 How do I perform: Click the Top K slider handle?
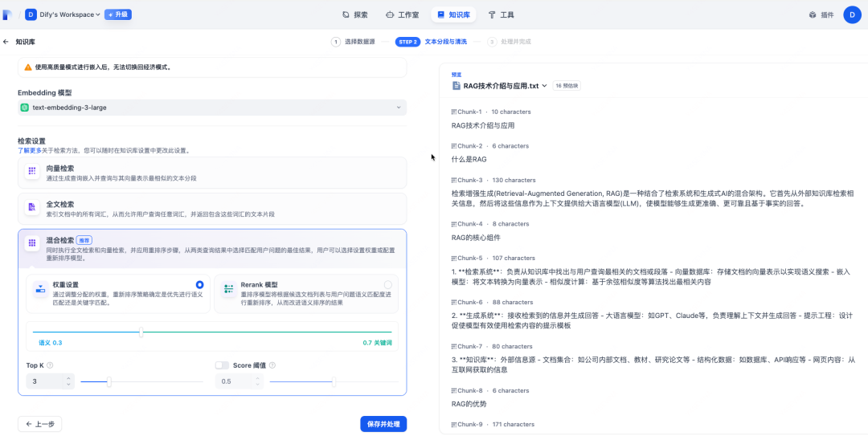pyautogui.click(x=109, y=381)
